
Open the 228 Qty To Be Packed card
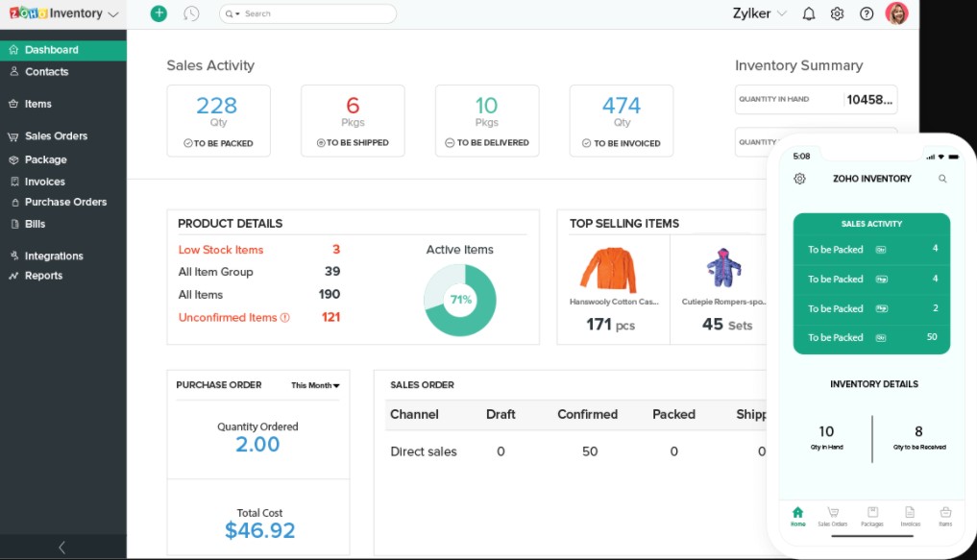[x=219, y=121]
